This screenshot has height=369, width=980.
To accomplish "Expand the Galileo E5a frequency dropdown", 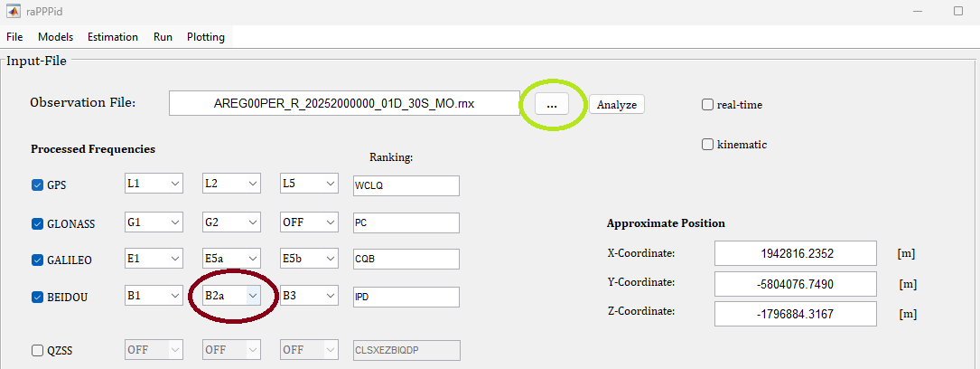I will 230,259.
